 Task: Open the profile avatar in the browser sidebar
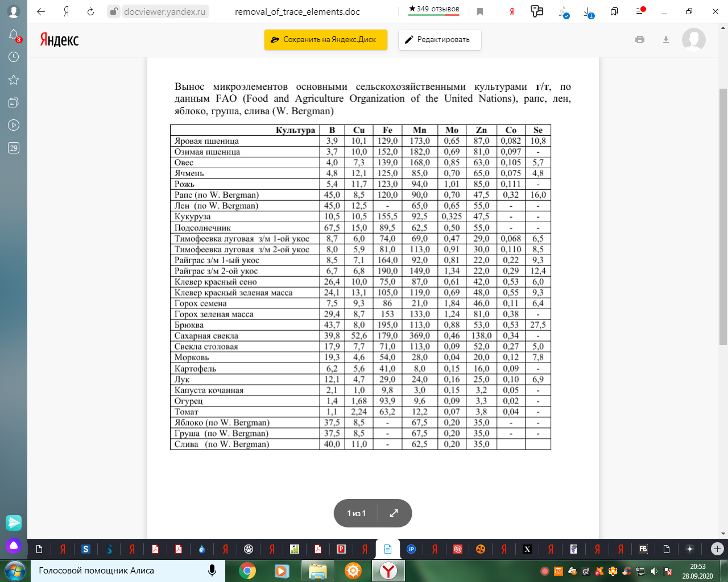(x=13, y=11)
